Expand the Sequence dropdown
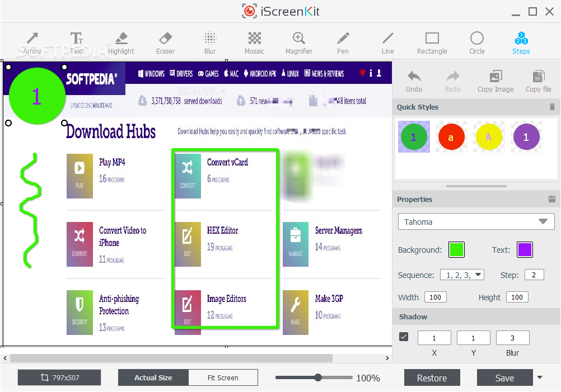This screenshot has height=392, width=561. [462, 275]
